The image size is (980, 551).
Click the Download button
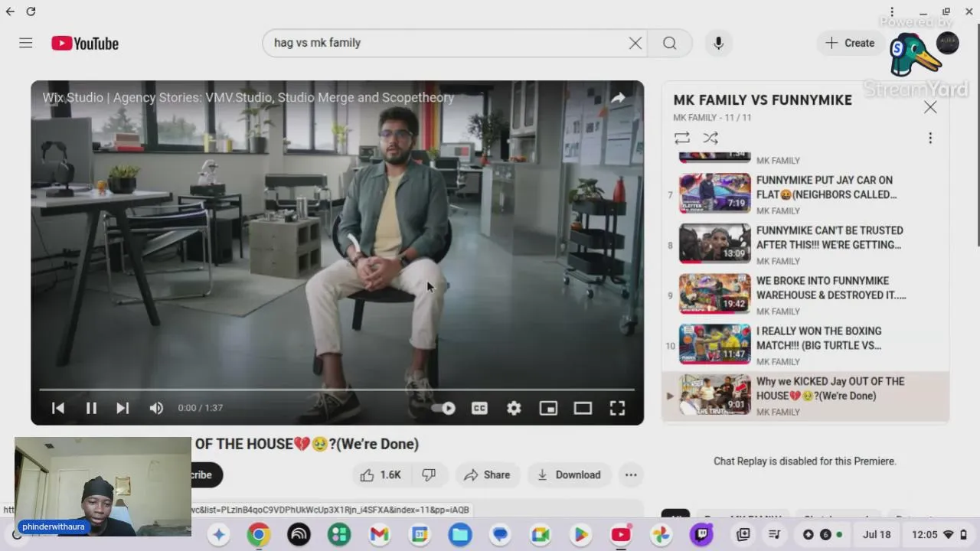(x=569, y=474)
